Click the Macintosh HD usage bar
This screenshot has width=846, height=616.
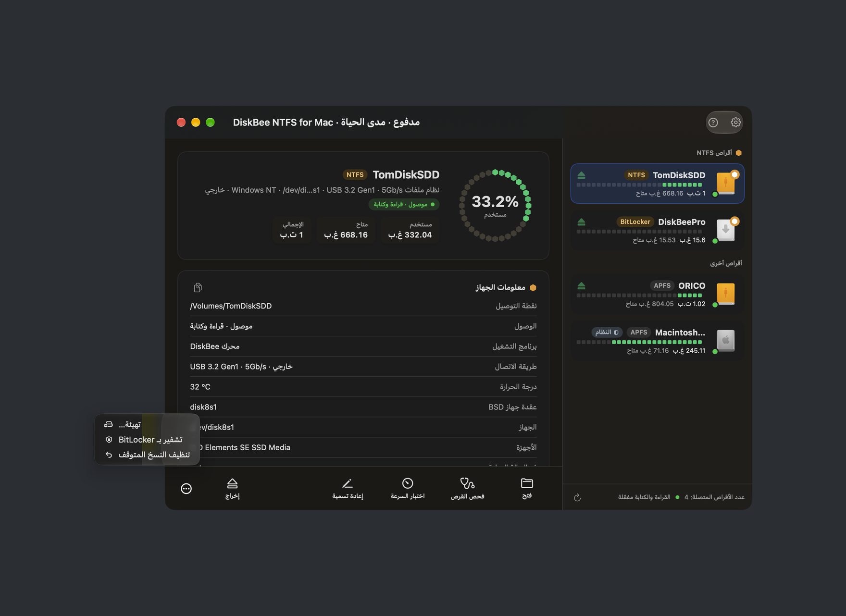coord(639,342)
